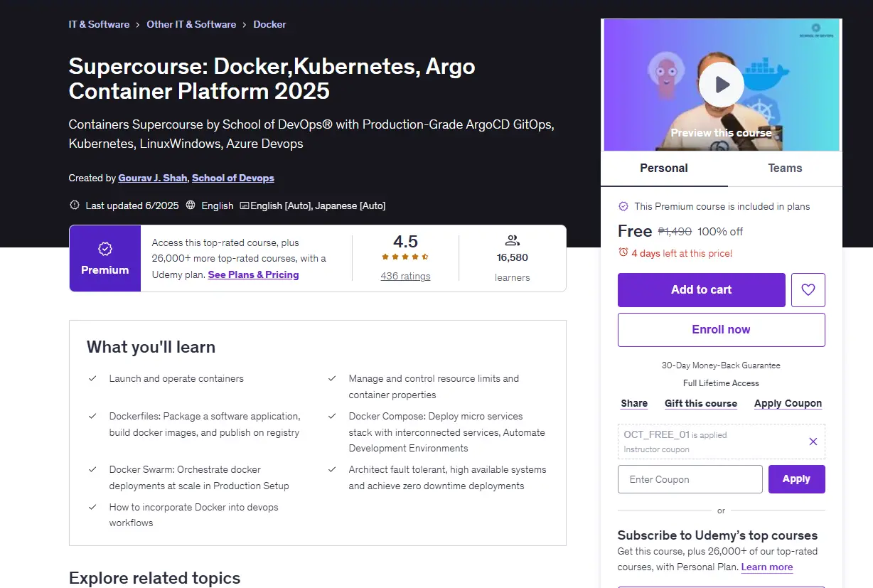Click checkmark next to Launch and operate containers
Image resolution: width=873 pixels, height=588 pixels.
[92, 378]
